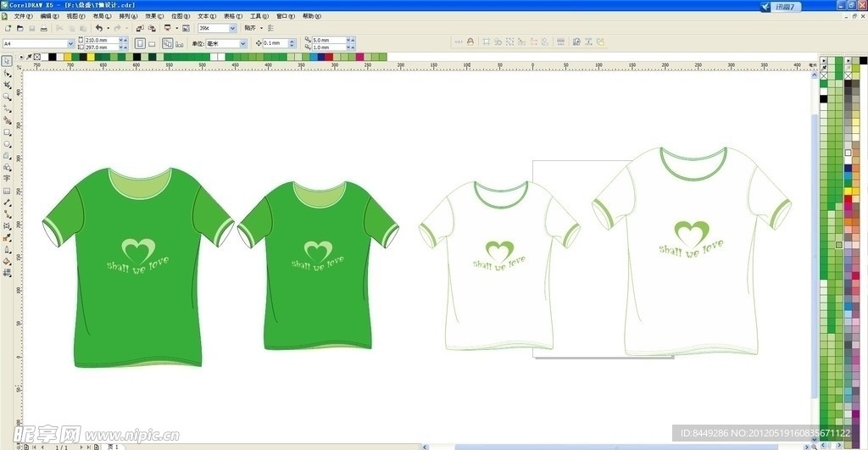Open the zoom level dropdown

[x=232, y=28]
